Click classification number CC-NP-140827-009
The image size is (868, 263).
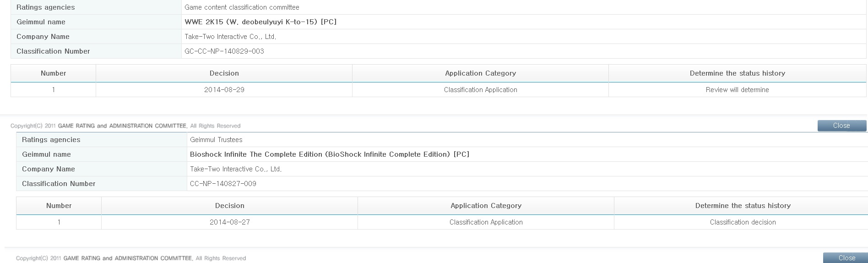click(223, 184)
